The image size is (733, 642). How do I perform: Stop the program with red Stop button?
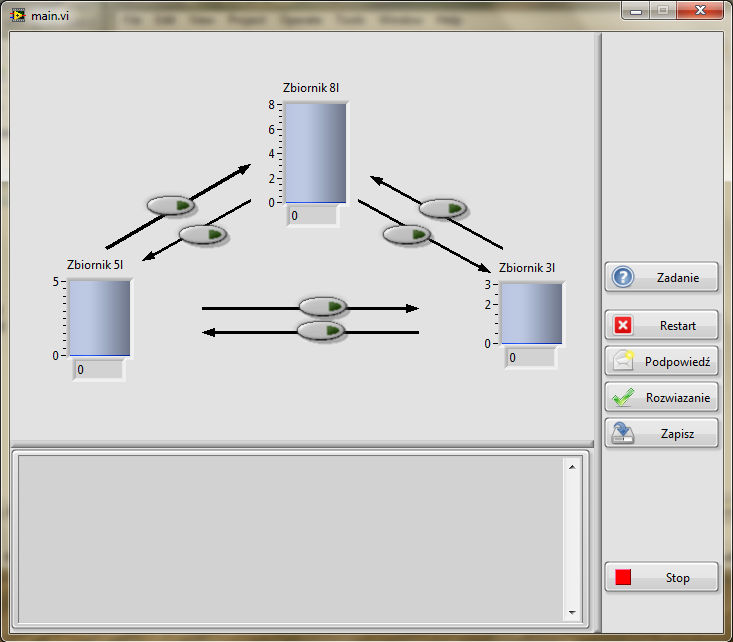(x=661, y=577)
